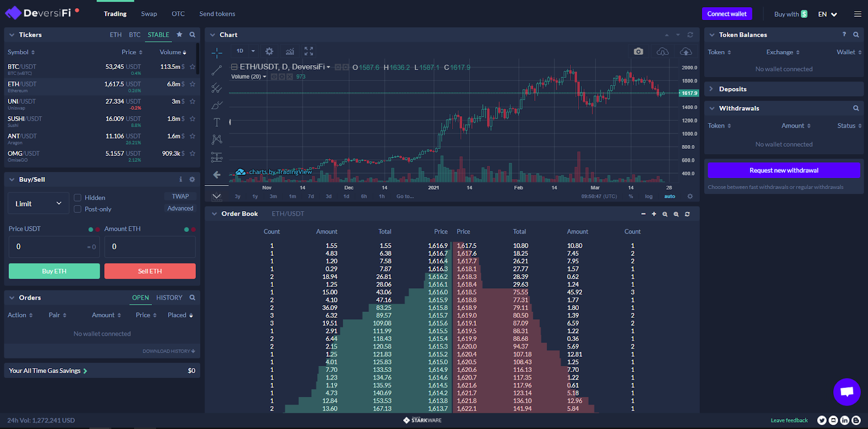Open Buy/Sell settings gear
868x429 pixels.
coord(192,179)
